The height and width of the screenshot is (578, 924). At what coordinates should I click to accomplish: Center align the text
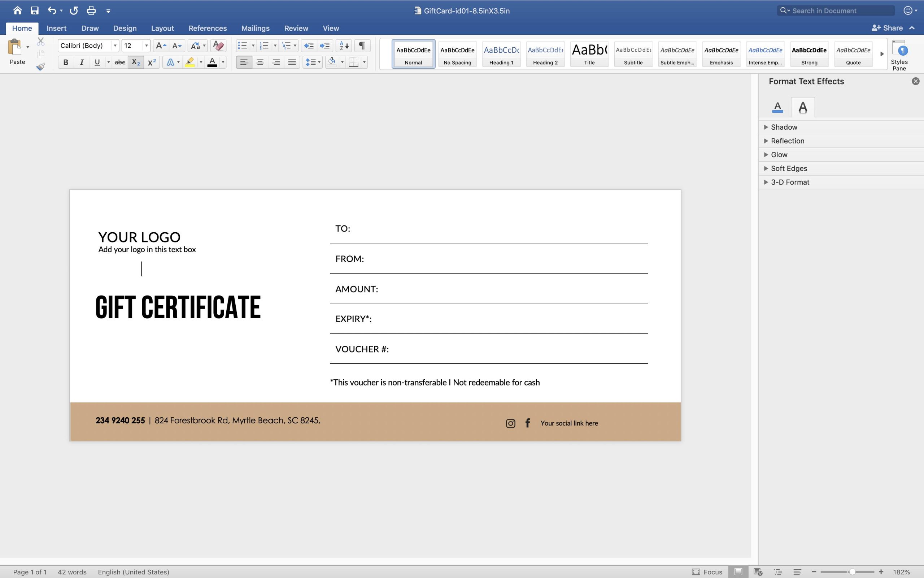coord(260,62)
